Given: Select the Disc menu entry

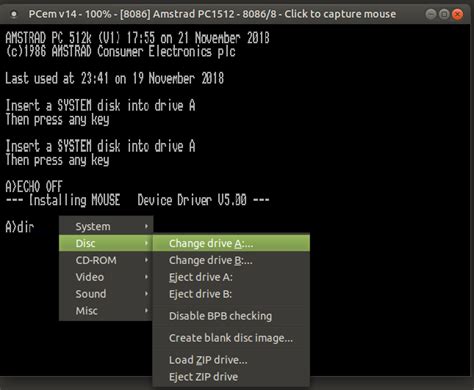Looking at the screenshot, I should point(106,243).
